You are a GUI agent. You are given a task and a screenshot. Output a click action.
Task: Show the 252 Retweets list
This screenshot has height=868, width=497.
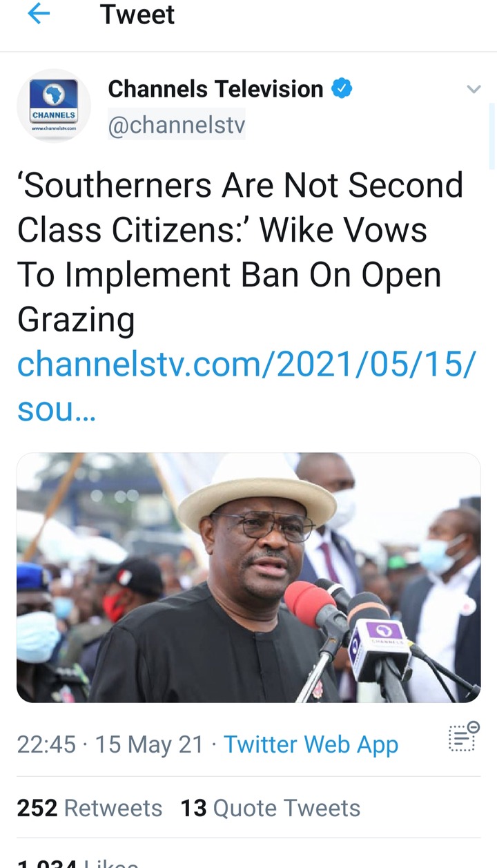click(x=90, y=808)
